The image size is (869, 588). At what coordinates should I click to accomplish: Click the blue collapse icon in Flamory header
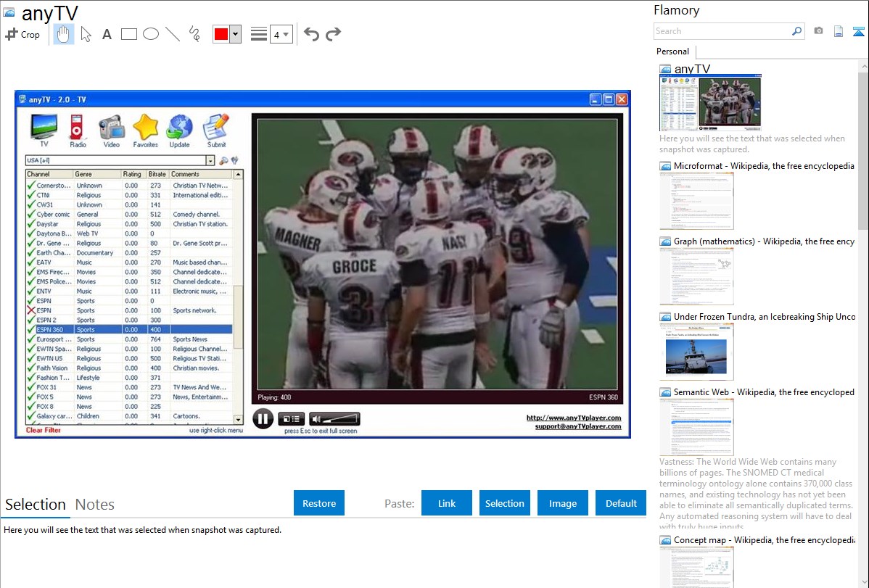click(x=858, y=32)
